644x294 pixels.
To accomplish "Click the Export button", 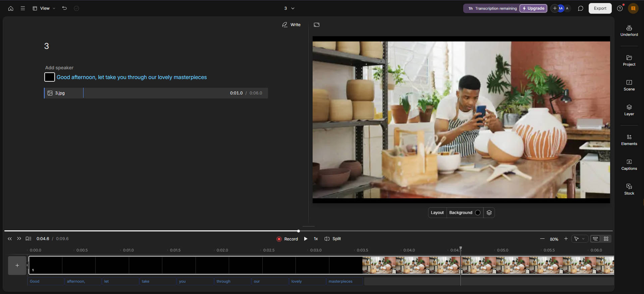I will tap(600, 8).
